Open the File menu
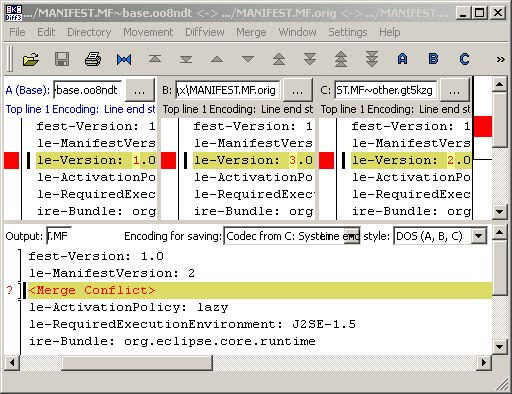This screenshot has width=512, height=394. coord(17,32)
